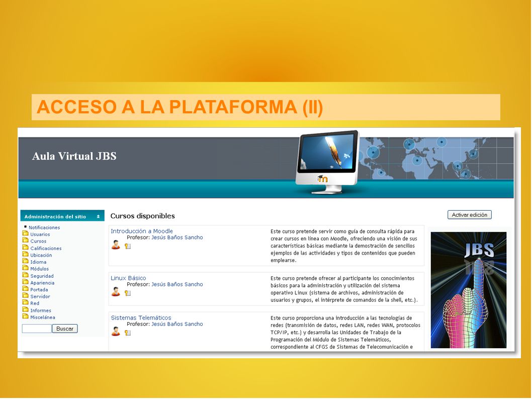Open the Informes folder icon
The image size is (532, 399).
tap(26, 310)
